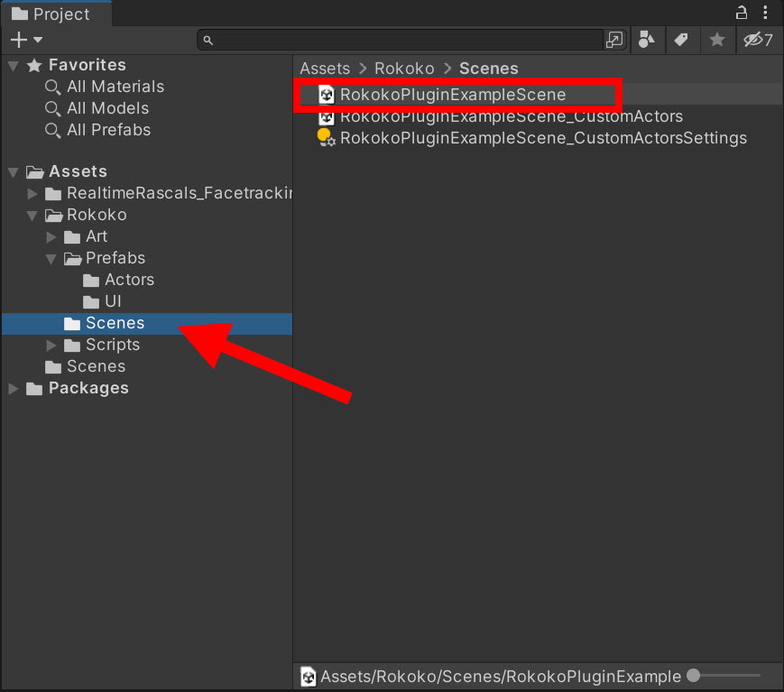Adjust the icon size slider handle
This screenshot has height=692, width=784.
click(693, 676)
